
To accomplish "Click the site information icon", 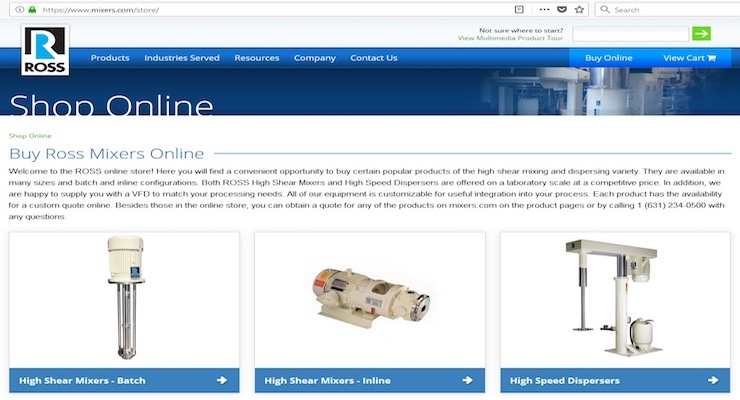I will click(19, 9).
